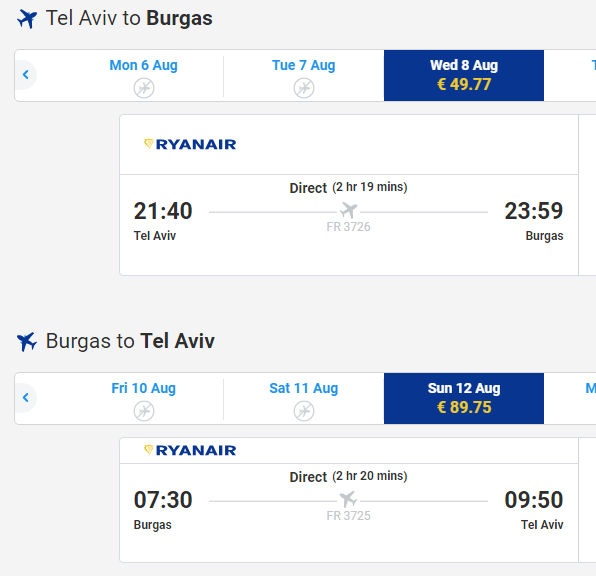This screenshot has height=576, width=596.
Task: Click the plane icon above flight FR 3726
Action: pyautogui.click(x=349, y=211)
